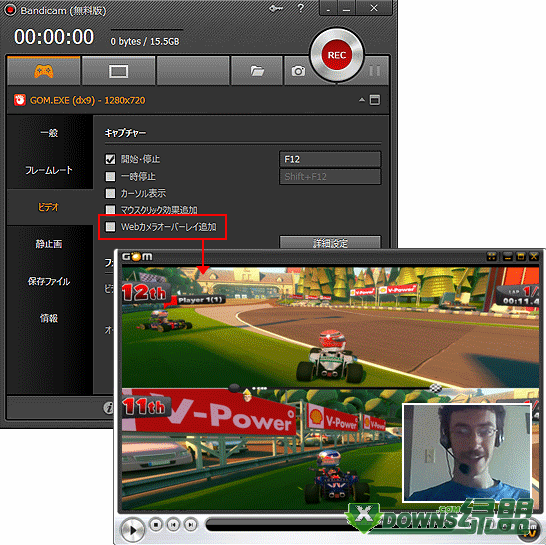Click the webcam overlay thumbnail in video
This screenshot has width=546, height=545.
pyautogui.click(x=467, y=453)
